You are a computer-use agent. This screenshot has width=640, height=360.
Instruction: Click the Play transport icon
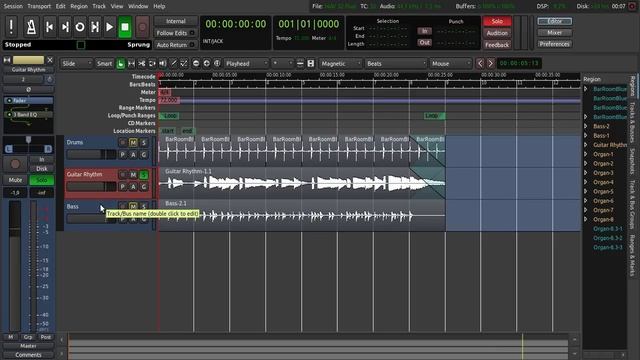pos(109,27)
